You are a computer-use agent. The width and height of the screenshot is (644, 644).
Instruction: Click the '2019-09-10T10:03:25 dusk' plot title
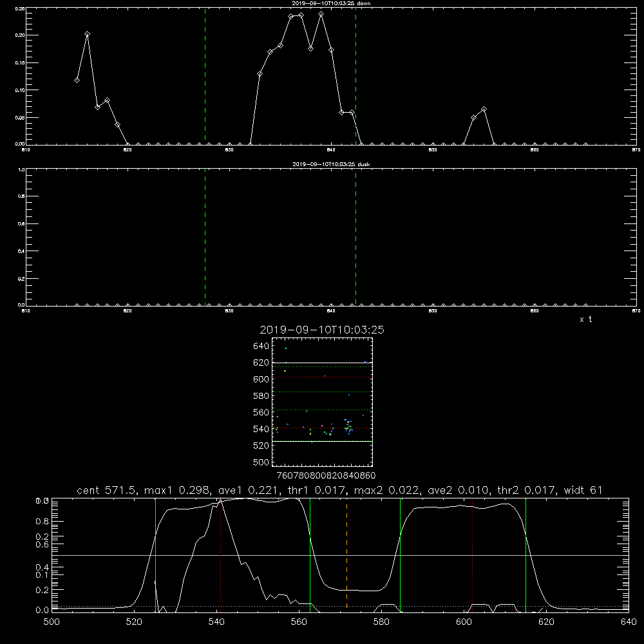tap(331, 164)
